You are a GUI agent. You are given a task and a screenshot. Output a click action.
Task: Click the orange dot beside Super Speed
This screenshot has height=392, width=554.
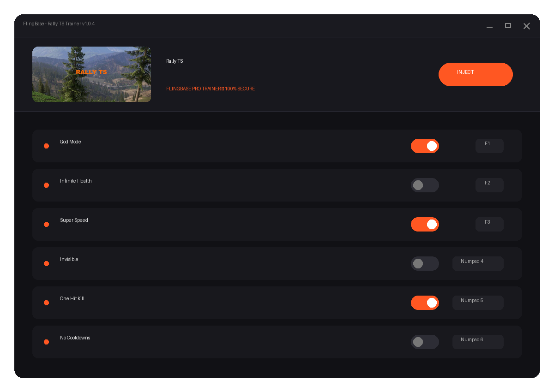point(46,224)
